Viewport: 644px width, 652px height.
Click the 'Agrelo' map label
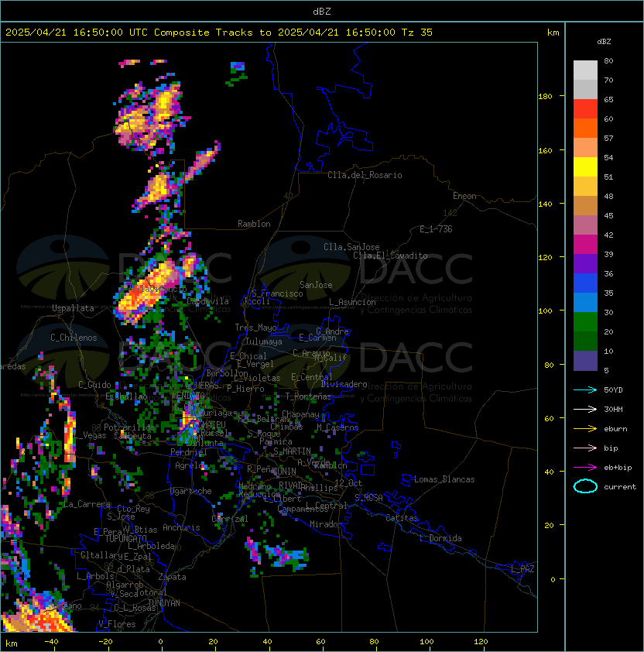pyautogui.click(x=189, y=465)
